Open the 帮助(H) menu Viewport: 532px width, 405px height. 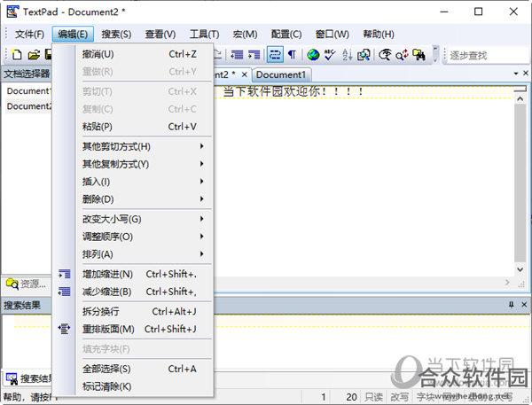379,35
